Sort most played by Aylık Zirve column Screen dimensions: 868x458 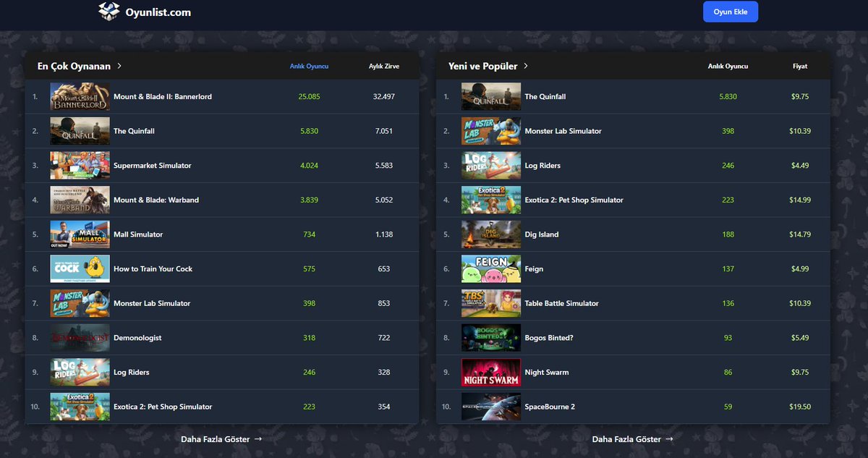click(384, 66)
